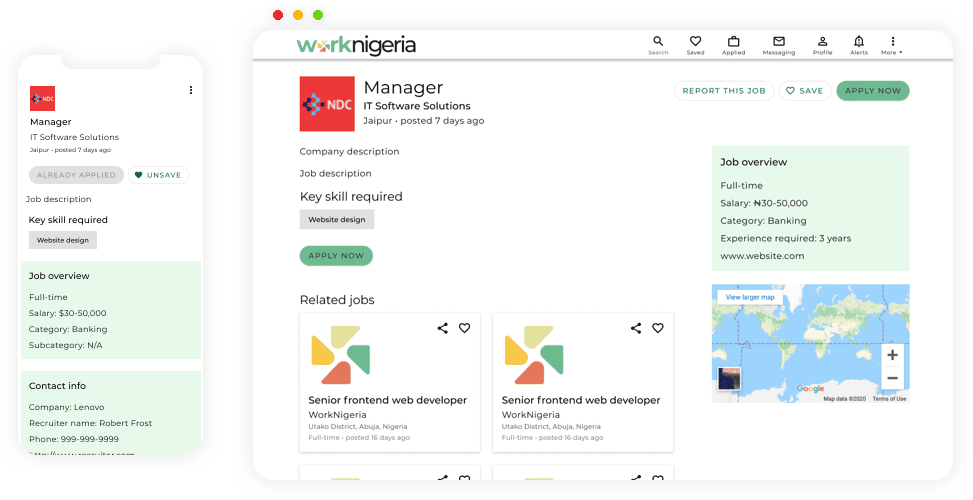Open the three-dot menu in mobile view
This screenshot has height=500, width=973.
point(191,90)
